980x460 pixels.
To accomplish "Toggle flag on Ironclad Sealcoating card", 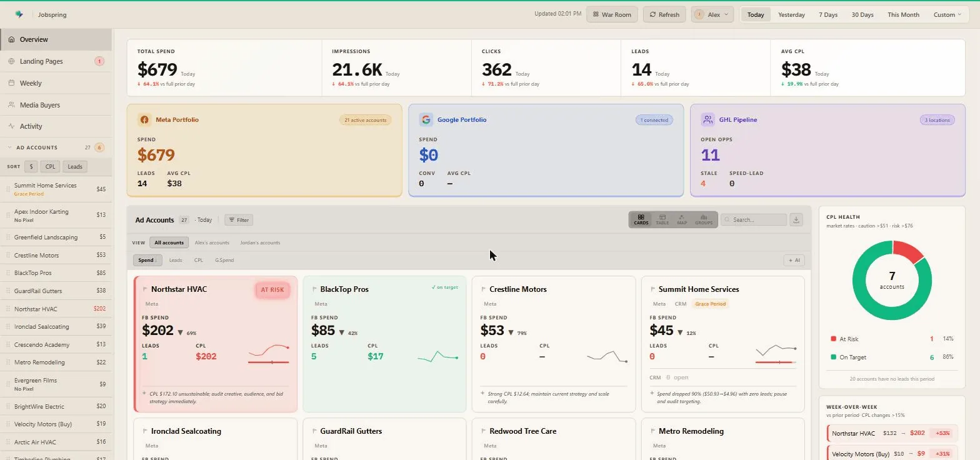I will (146, 431).
